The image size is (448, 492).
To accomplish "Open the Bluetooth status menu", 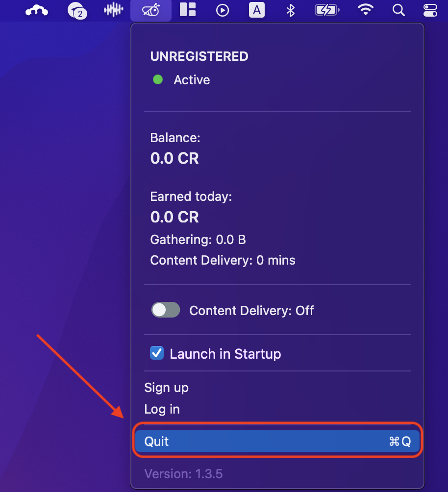I will 291,10.
